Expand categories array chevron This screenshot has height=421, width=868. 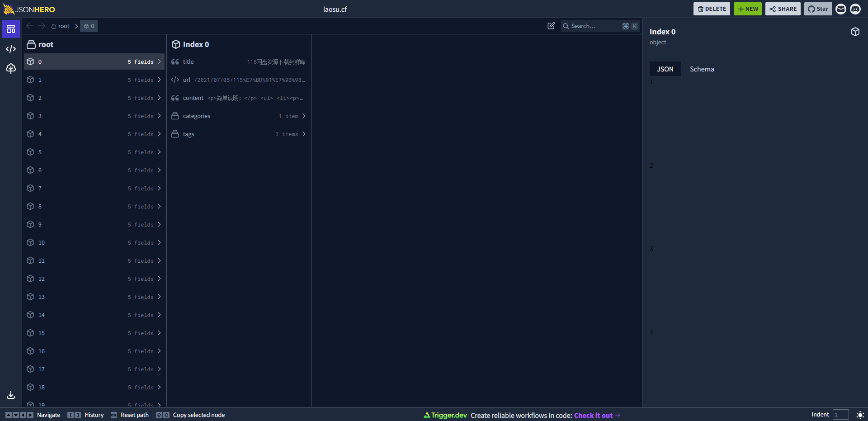click(x=304, y=116)
